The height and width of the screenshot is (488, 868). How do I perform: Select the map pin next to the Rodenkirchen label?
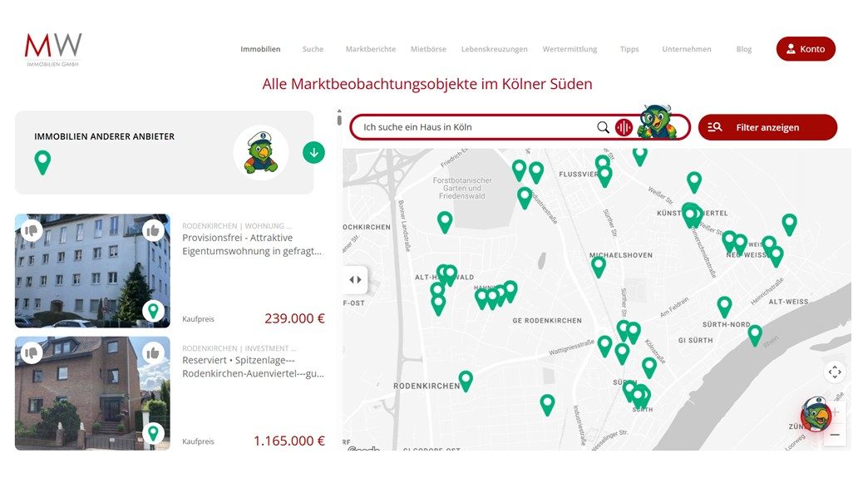click(x=466, y=382)
